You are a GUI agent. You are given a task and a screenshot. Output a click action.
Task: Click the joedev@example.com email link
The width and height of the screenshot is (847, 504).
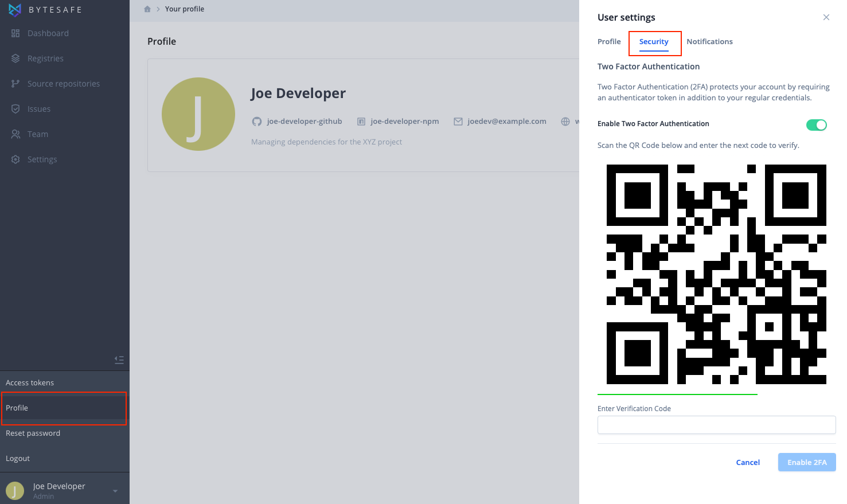tap(507, 122)
